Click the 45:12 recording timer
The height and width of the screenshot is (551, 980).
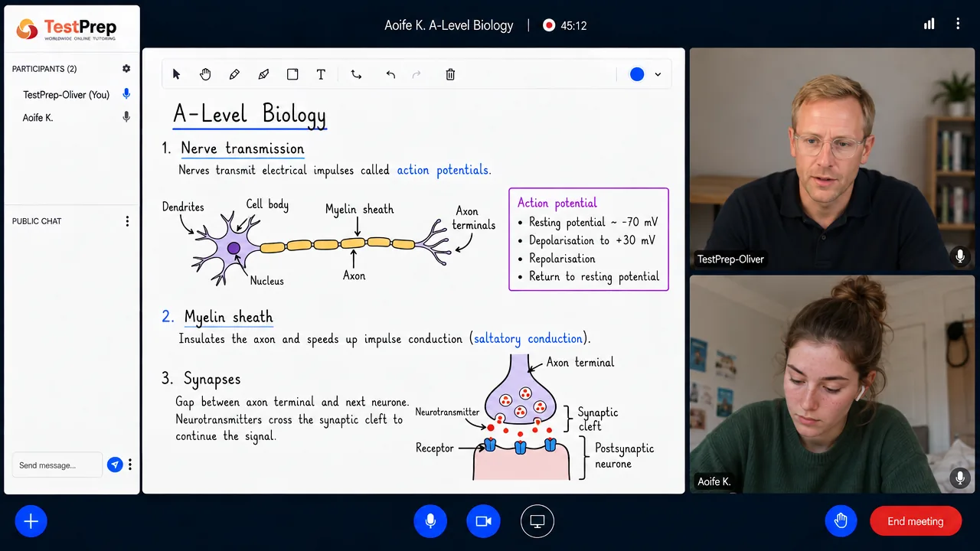[x=573, y=25]
